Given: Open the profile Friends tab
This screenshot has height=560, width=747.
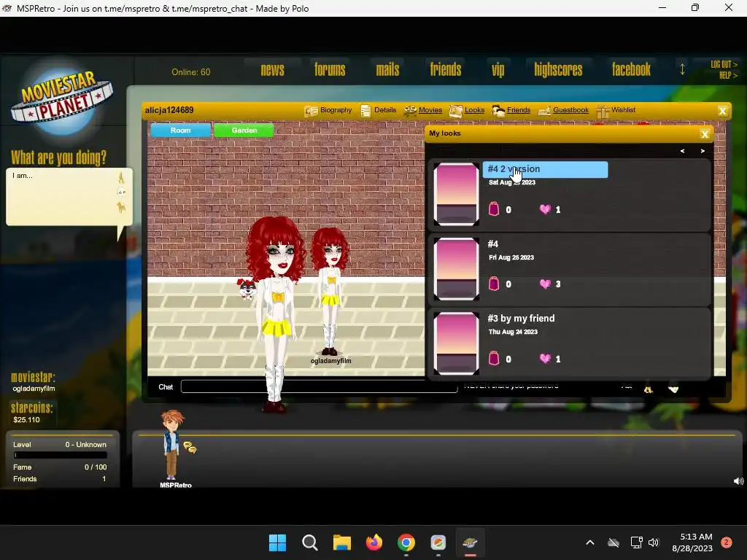Looking at the screenshot, I should (x=519, y=110).
